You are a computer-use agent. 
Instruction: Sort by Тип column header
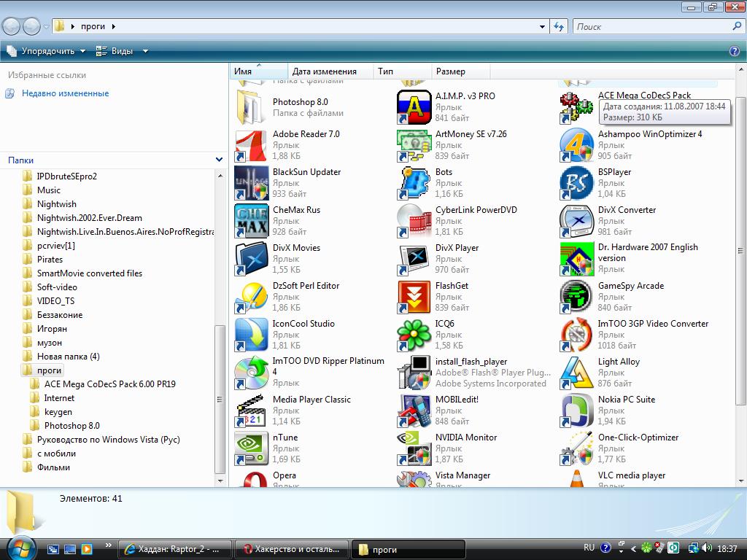pos(403,71)
